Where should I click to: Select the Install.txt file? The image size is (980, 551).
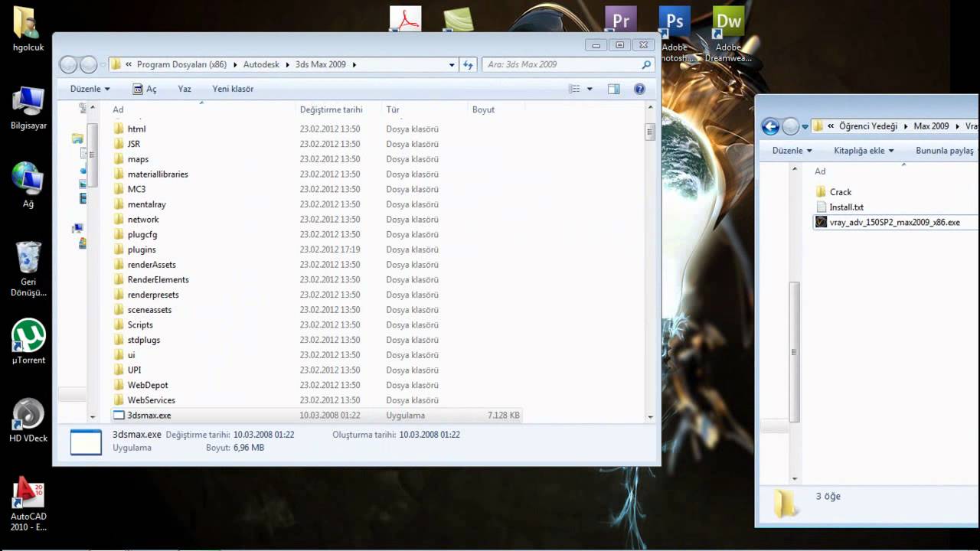point(840,207)
